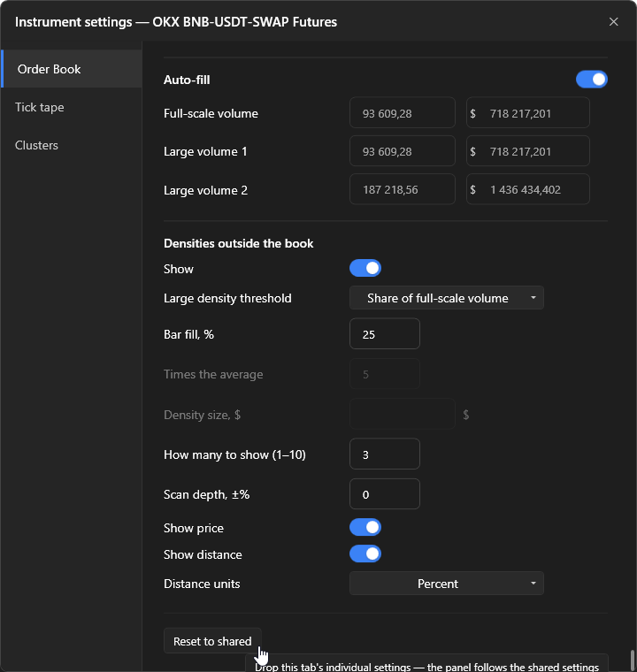The width and height of the screenshot is (637, 672).
Task: Click the Full-scale volume dollar field
Action: (528, 112)
